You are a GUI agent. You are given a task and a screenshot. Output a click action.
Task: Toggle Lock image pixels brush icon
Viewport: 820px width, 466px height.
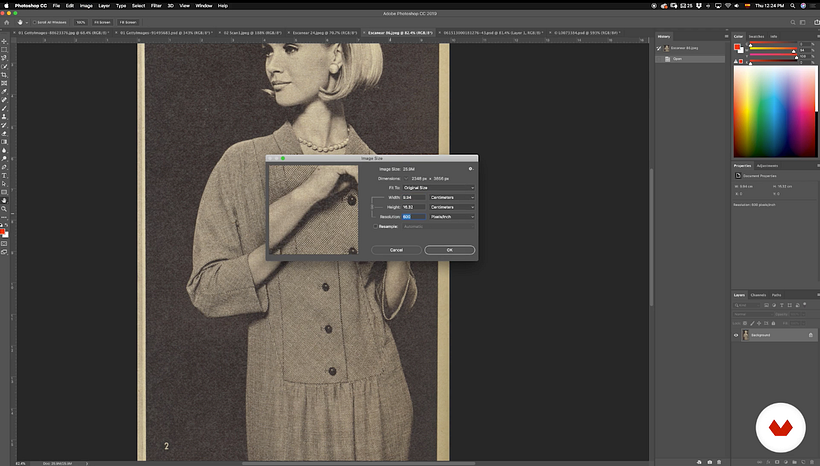coord(752,323)
